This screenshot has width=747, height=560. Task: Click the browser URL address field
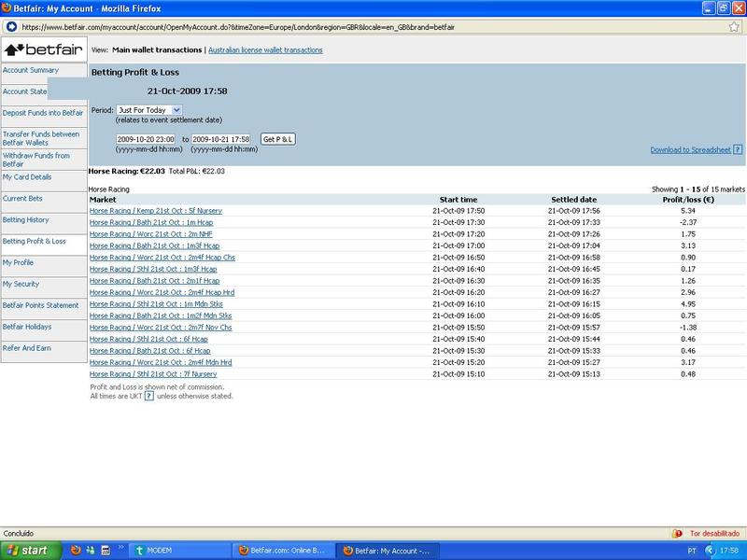click(372, 27)
